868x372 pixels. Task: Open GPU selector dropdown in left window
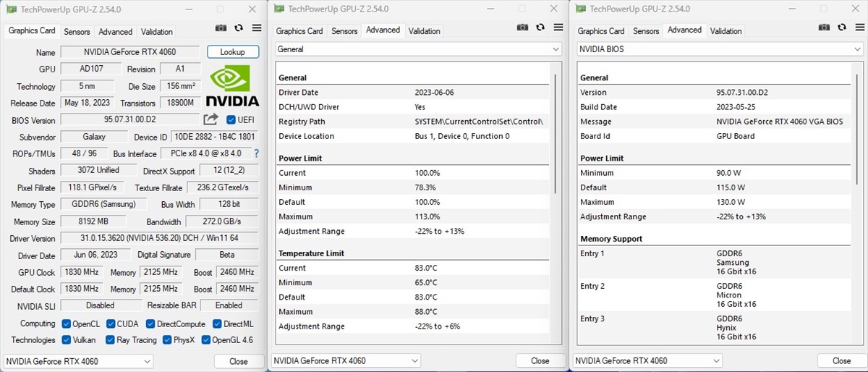pos(78,361)
